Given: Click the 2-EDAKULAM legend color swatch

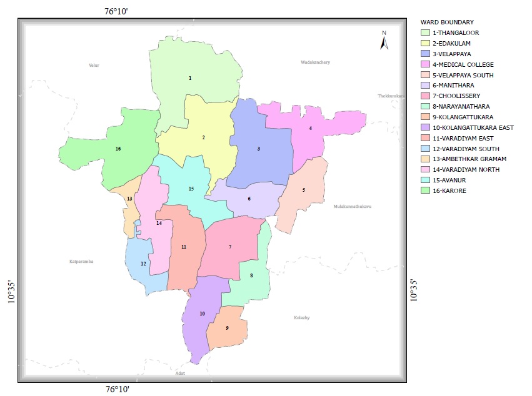Looking at the screenshot, I should pos(425,43).
